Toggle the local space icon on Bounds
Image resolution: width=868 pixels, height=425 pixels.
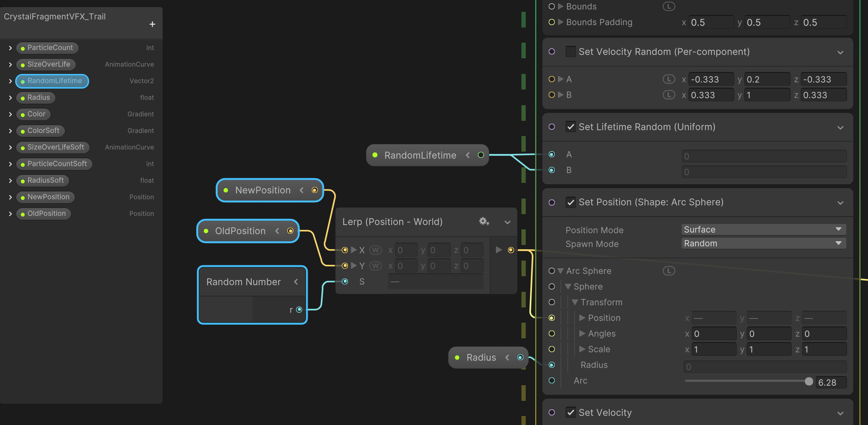coord(668,7)
